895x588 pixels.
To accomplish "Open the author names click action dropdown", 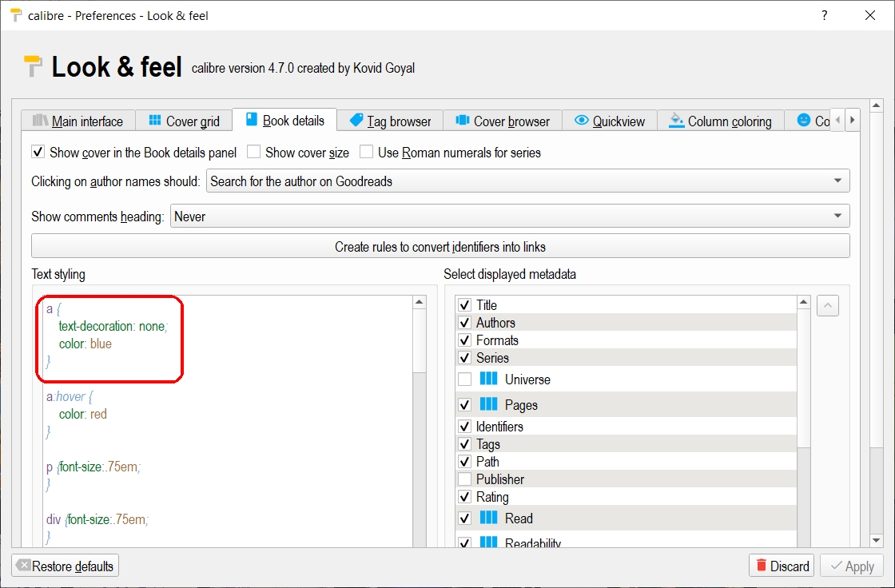I will click(528, 181).
